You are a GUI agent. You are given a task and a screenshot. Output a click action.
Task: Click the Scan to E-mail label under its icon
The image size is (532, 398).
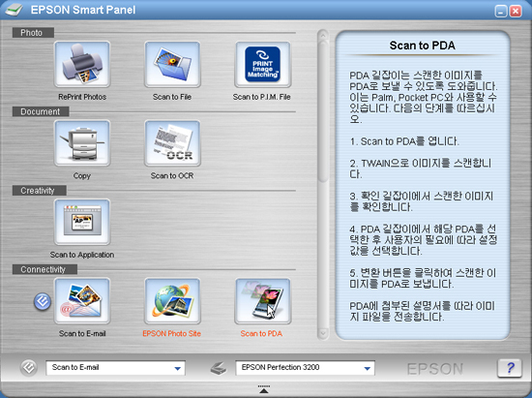pyautogui.click(x=82, y=333)
